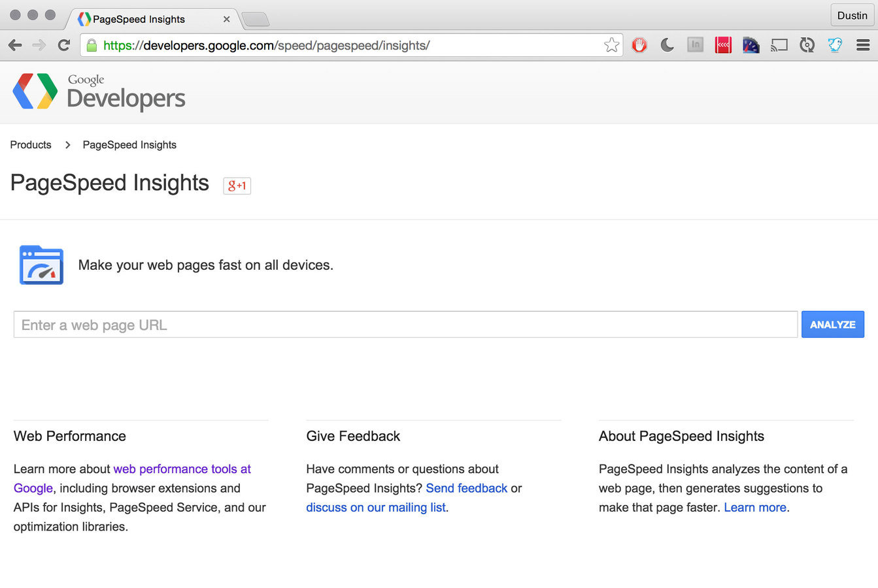The image size is (878, 588).
Task: Click the address bar URL
Action: (267, 45)
